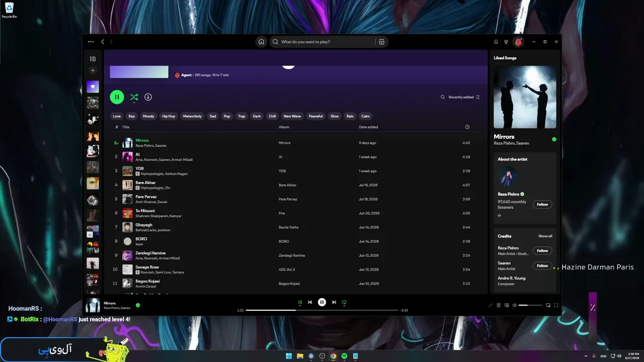Filter songs by Moody

pos(148,116)
